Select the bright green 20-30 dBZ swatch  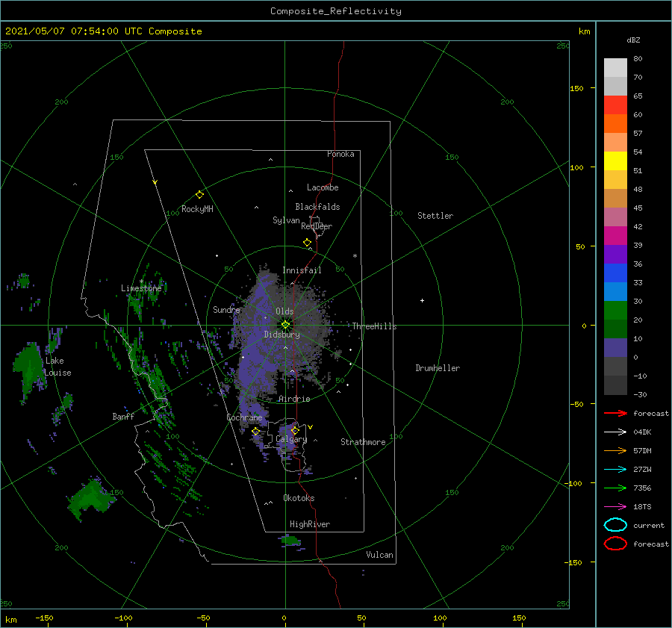click(x=615, y=311)
